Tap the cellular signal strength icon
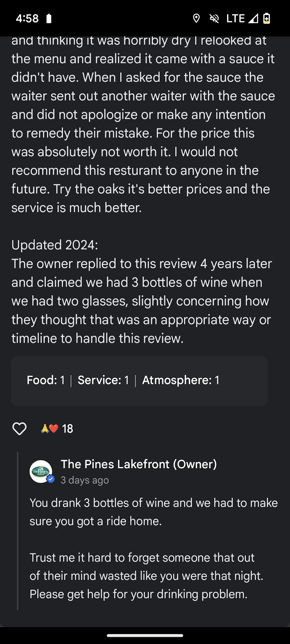The image size is (290, 644). [253, 18]
